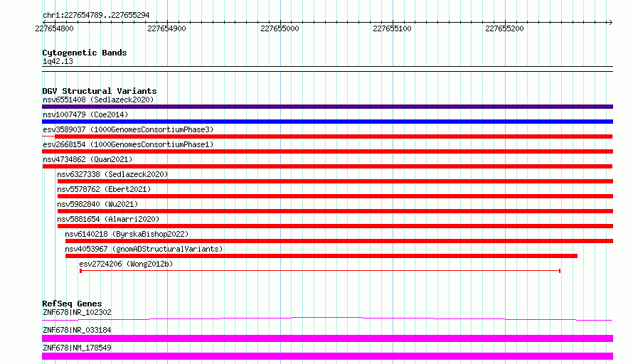Click the nsv6551408 (Sedlazeck2020) variant label
The image size is (633, 364).
click(98, 100)
